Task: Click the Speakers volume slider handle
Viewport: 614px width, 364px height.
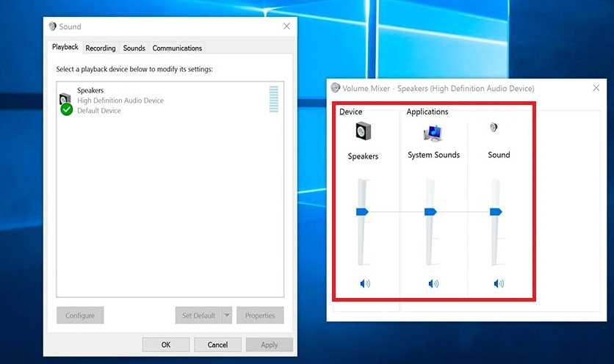Action: (362, 211)
